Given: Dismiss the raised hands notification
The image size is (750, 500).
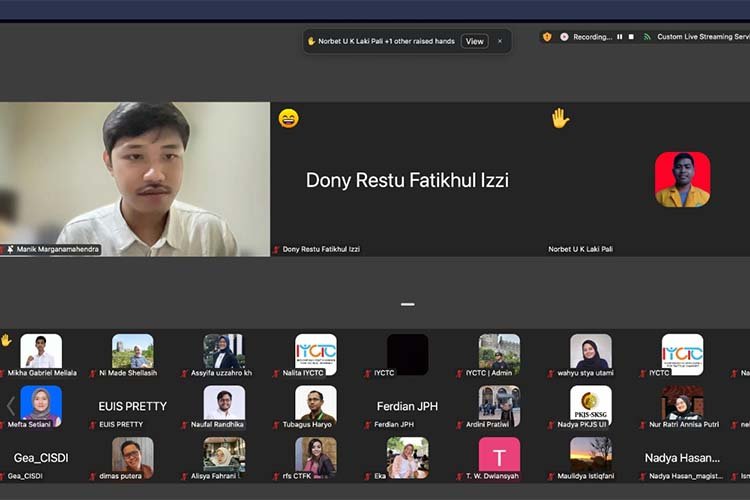Looking at the screenshot, I should (x=500, y=41).
